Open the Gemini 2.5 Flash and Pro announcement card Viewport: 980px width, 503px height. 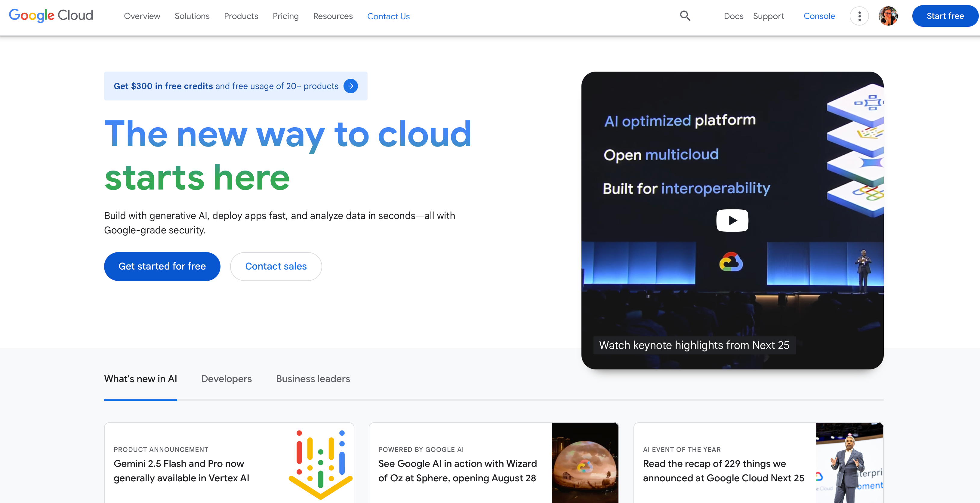coord(229,463)
